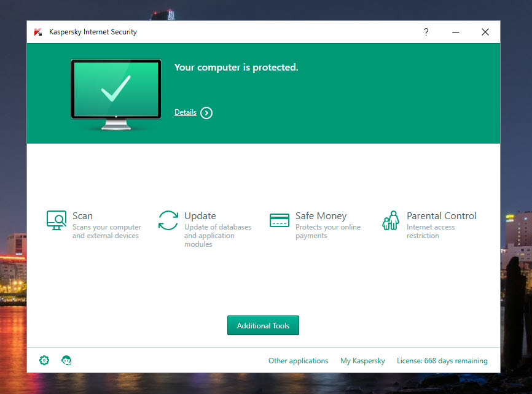Open Parental Control via family icon
The width and height of the screenshot is (532, 394).
(390, 220)
